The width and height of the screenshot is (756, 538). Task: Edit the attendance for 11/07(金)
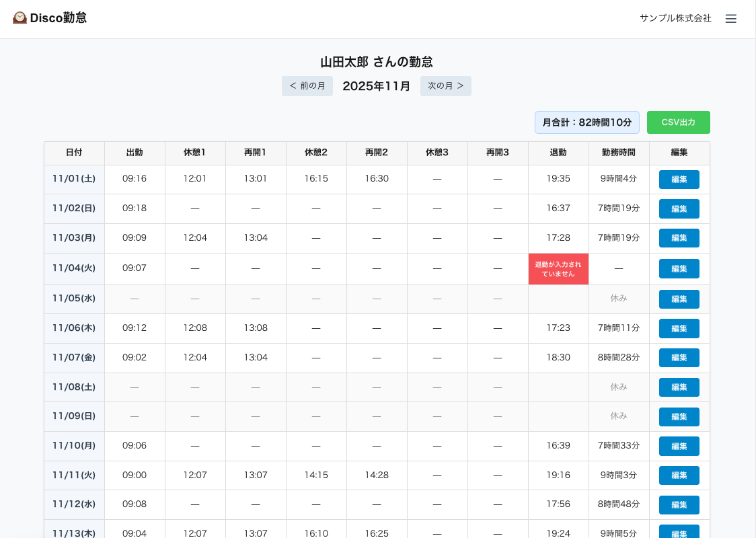point(679,357)
